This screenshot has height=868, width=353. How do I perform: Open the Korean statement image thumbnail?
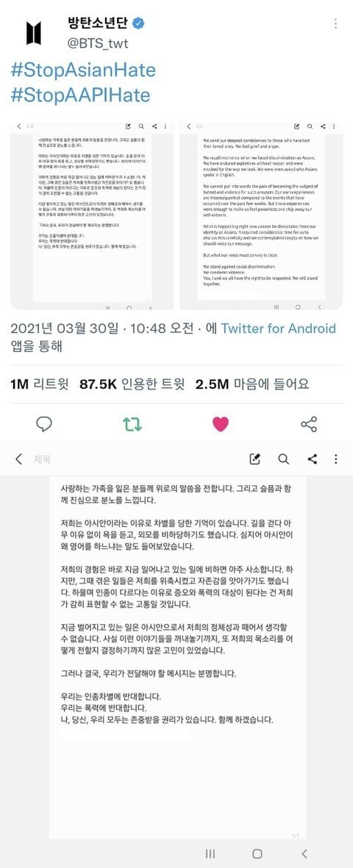pyautogui.click(x=91, y=215)
